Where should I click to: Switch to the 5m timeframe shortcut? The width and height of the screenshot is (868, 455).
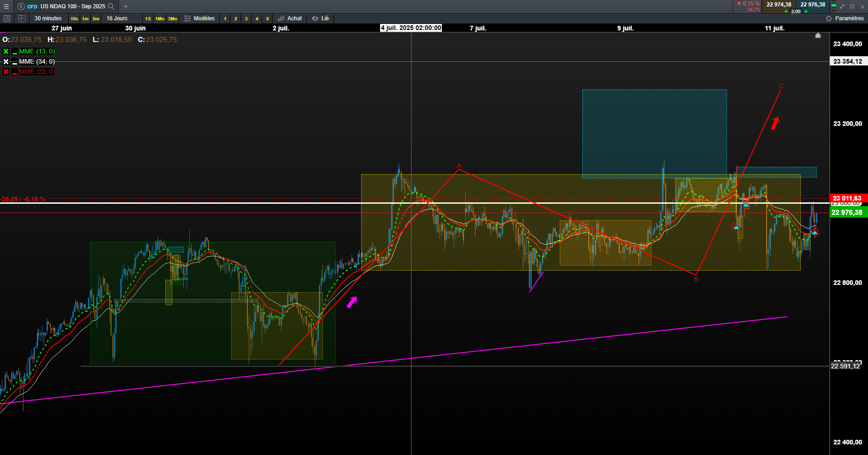click(96, 18)
